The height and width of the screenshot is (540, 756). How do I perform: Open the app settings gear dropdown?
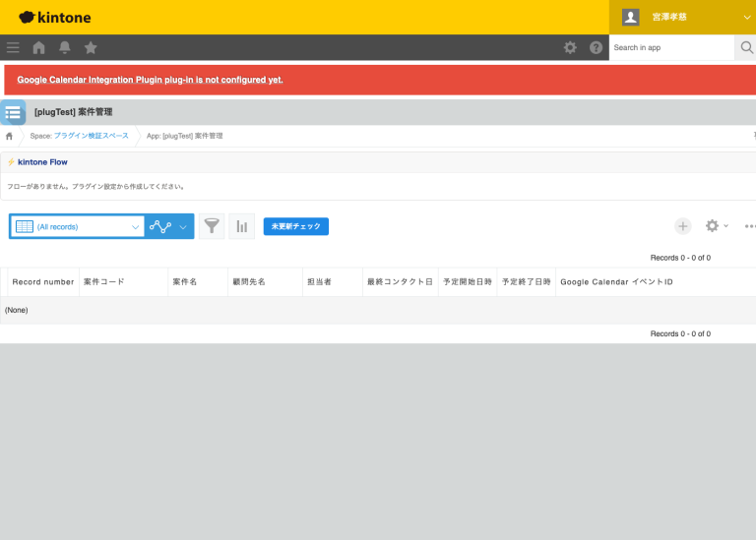(x=716, y=226)
